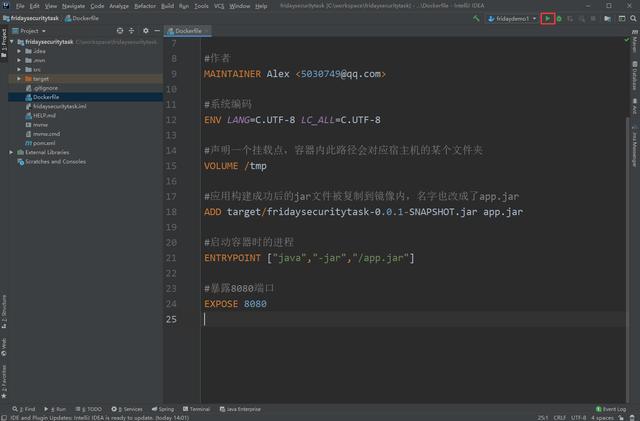Open the Database side panel on the right

click(x=635, y=76)
